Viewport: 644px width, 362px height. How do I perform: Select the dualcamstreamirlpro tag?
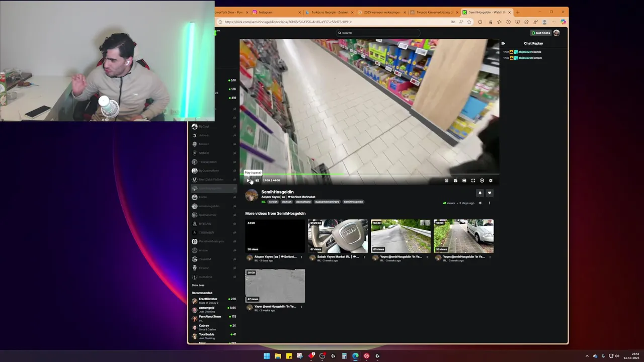point(327,202)
